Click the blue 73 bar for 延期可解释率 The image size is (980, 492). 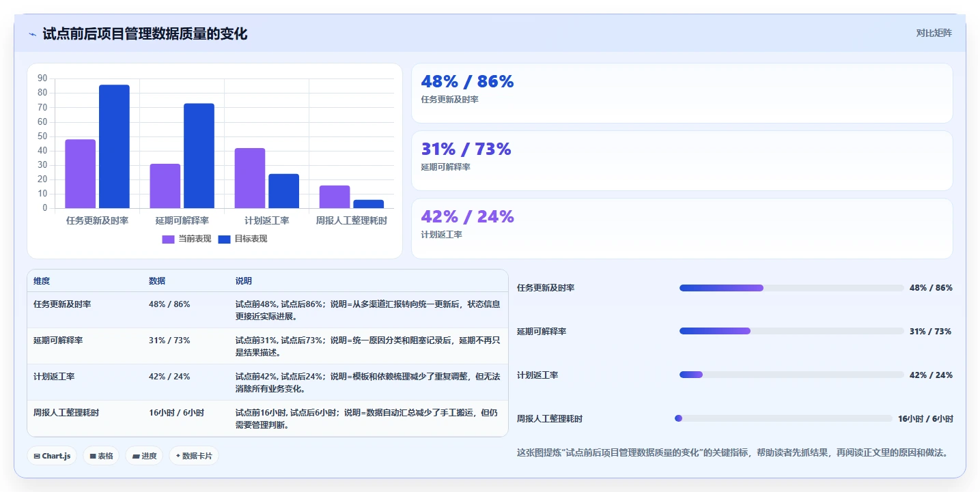click(199, 156)
